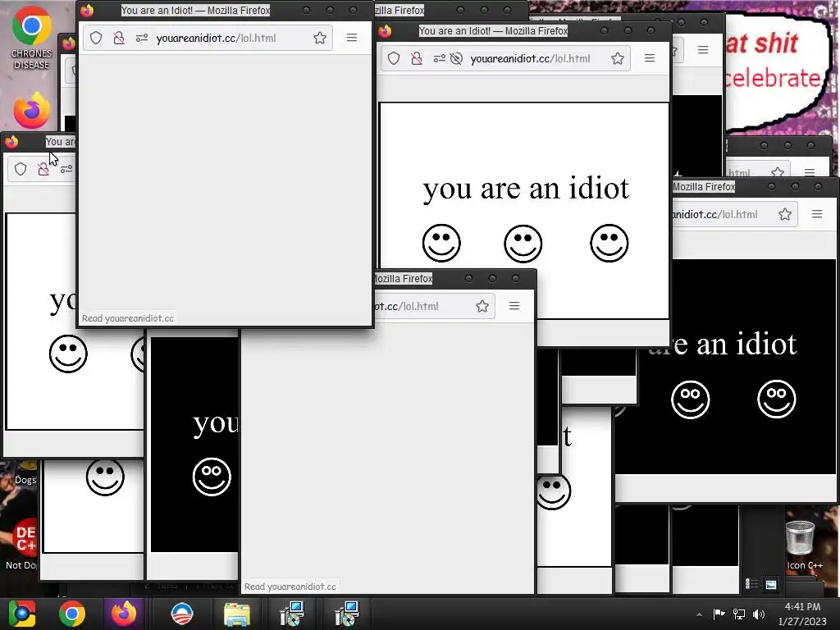Click the volume speaker icon in the tray
This screenshot has width=840, height=630.
coord(759,614)
